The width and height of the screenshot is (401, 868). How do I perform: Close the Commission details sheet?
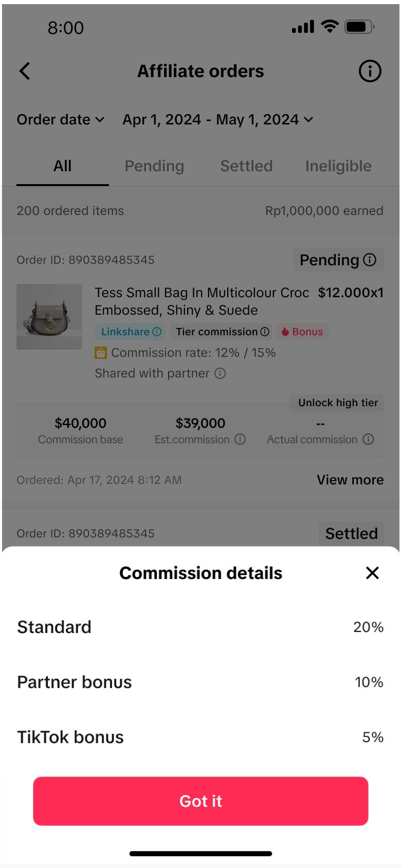(x=372, y=573)
